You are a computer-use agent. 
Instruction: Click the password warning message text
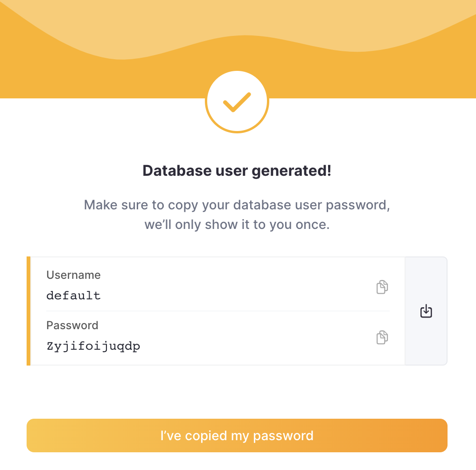(237, 214)
